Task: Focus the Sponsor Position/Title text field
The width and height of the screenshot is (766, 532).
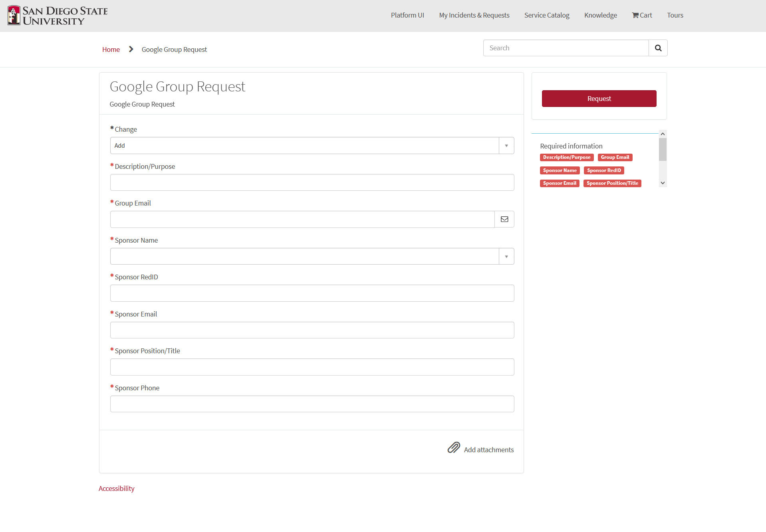Action: pos(312,367)
